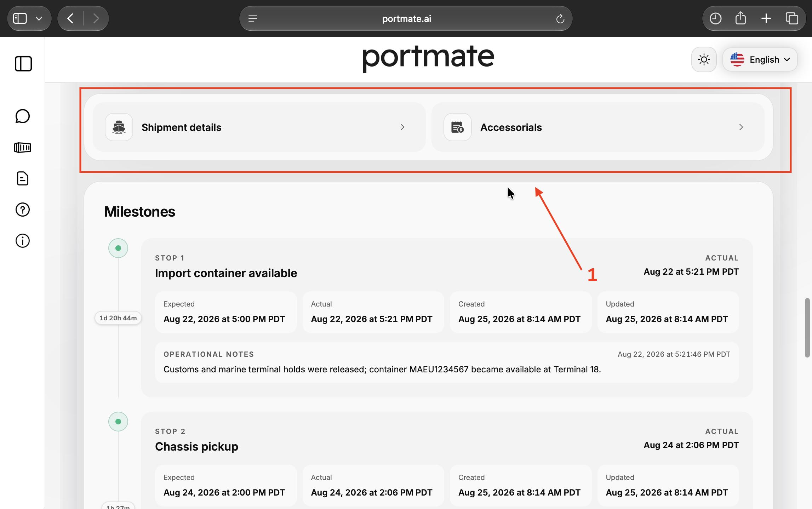Open the documents sidebar icon
This screenshot has width=812, height=509.
(x=23, y=178)
